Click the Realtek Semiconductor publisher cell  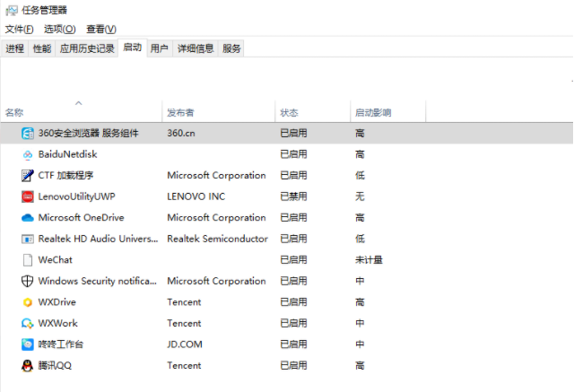[x=217, y=239]
